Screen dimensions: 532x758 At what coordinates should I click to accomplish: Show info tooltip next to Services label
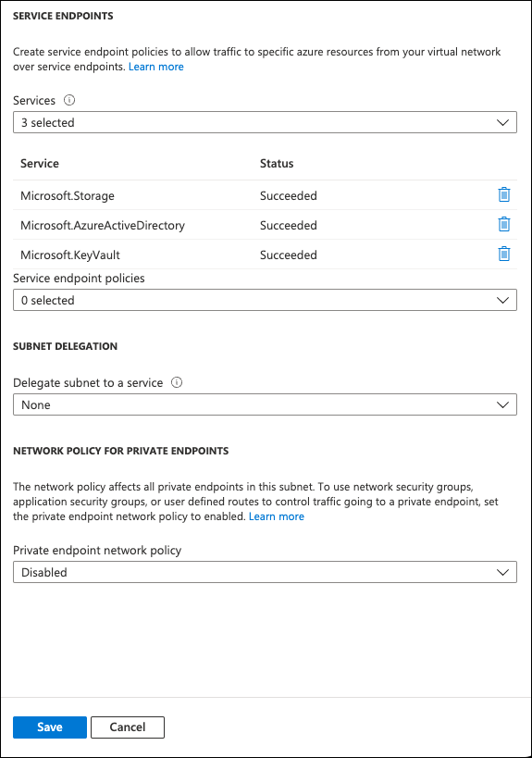click(x=69, y=100)
